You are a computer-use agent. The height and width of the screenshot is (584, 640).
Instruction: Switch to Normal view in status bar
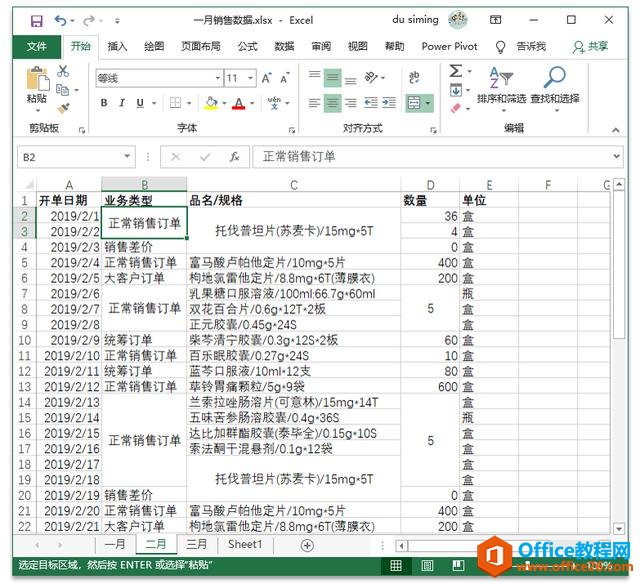[x=396, y=566]
